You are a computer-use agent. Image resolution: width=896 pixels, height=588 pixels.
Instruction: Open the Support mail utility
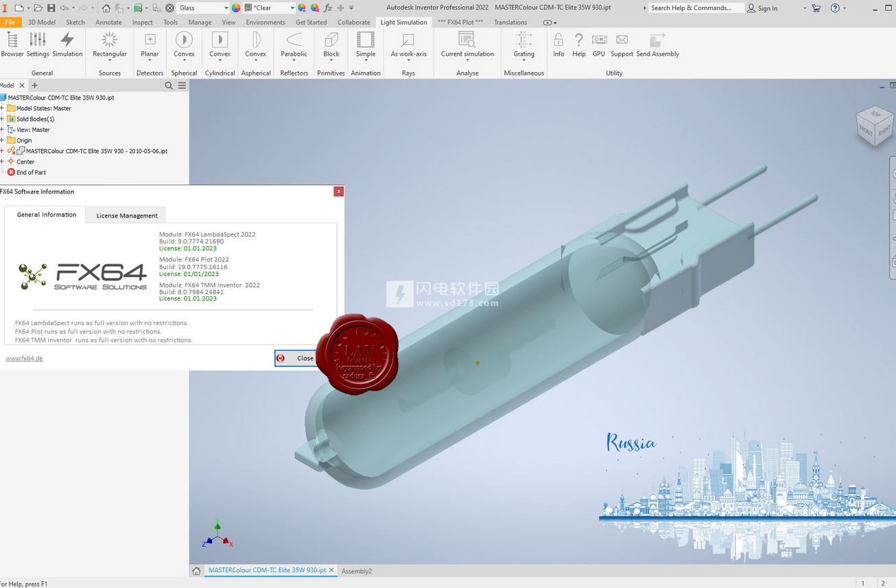click(622, 45)
